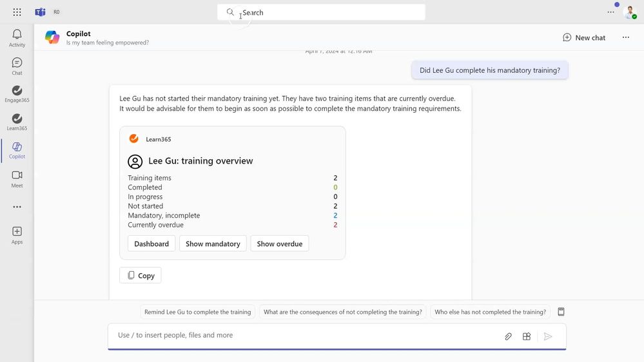Open Apps store in sidebar
The width and height of the screenshot is (644, 362).
[17, 236]
